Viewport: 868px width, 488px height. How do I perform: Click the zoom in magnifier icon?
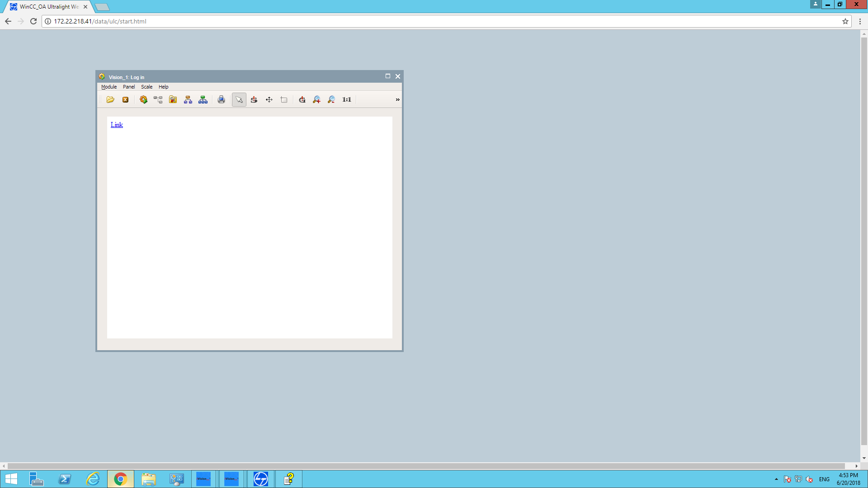click(x=317, y=99)
